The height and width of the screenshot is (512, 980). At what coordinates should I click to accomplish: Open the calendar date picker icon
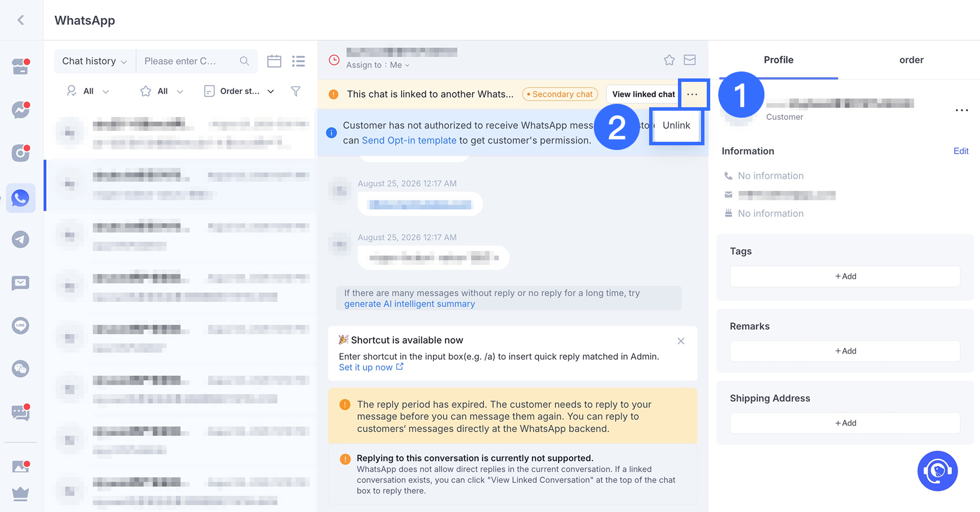(274, 61)
